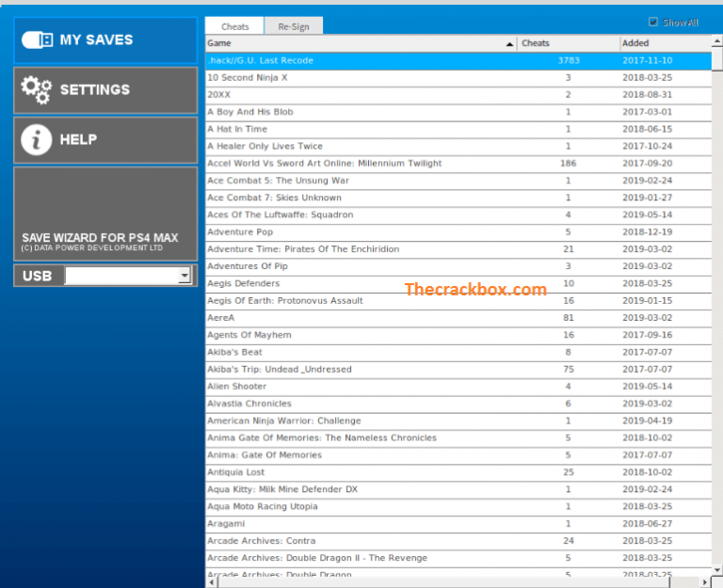This screenshot has height=588, width=723.
Task: Open the USB drive dropdown
Action: (185, 276)
